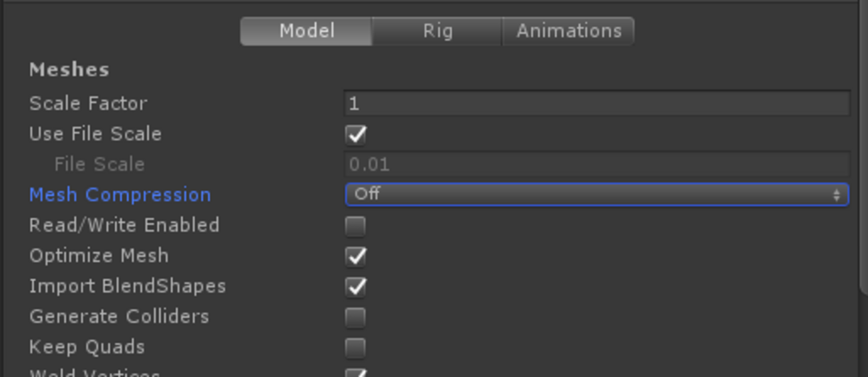
Task: Click the Read/Write Enabled label
Action: click(x=124, y=226)
